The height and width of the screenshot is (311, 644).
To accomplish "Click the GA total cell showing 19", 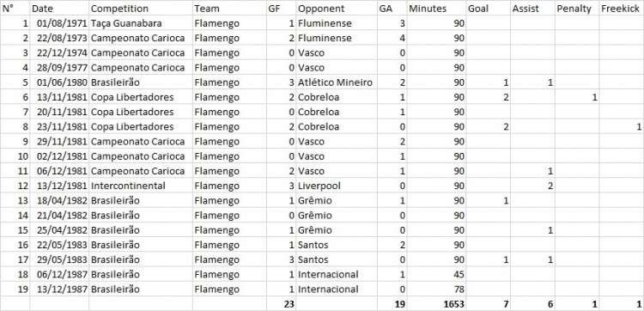I will click(x=392, y=304).
